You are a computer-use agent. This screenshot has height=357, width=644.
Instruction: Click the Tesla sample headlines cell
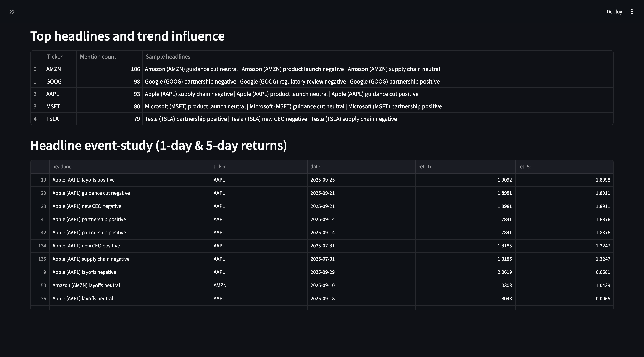271,119
